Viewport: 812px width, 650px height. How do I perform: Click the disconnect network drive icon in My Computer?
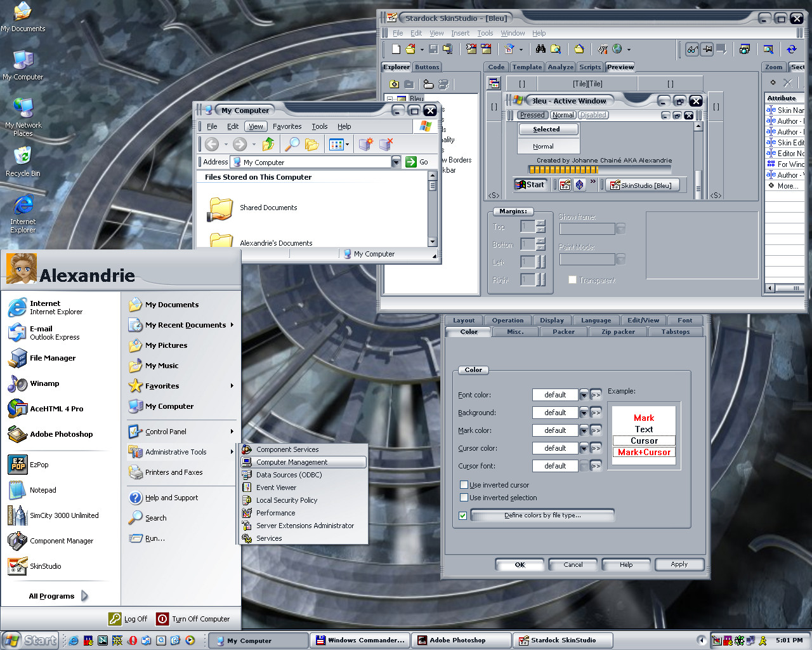(386, 144)
